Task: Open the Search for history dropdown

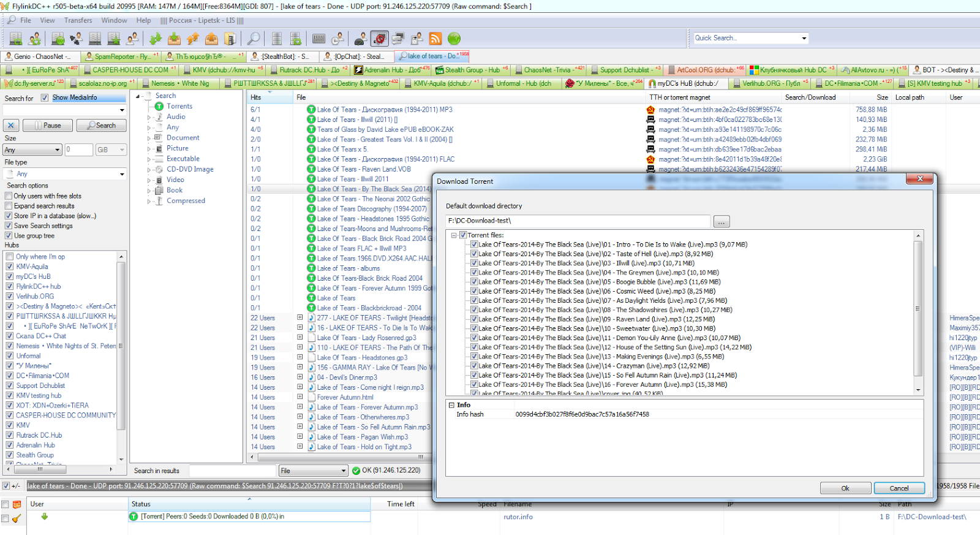Action: 122,110
